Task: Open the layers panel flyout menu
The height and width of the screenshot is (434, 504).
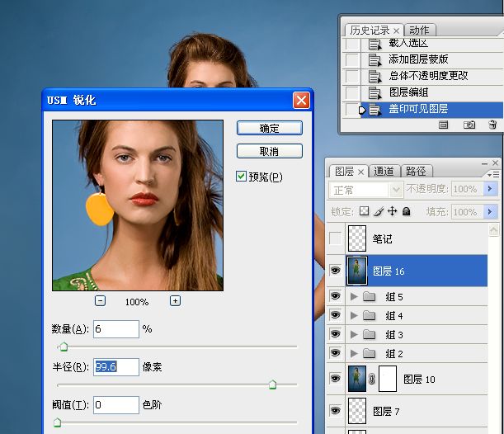Action: pos(493,174)
